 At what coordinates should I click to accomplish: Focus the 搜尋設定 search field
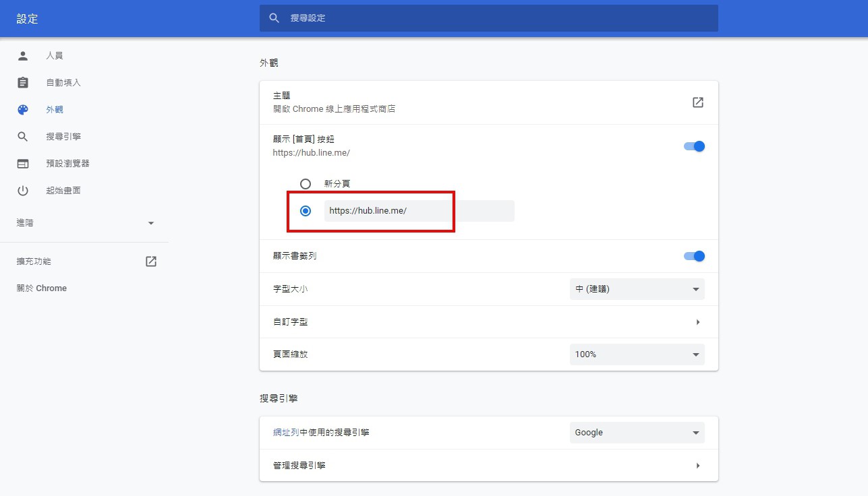[x=489, y=18]
